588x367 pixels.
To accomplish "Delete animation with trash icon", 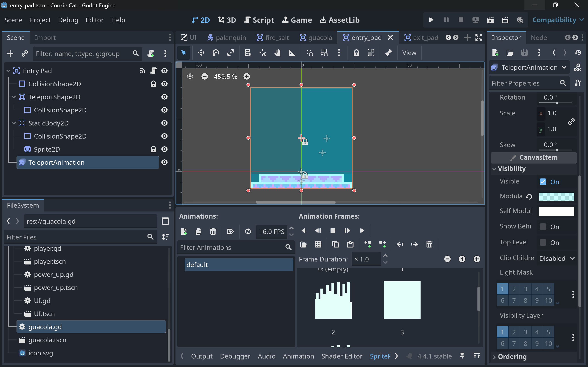I will point(213,231).
